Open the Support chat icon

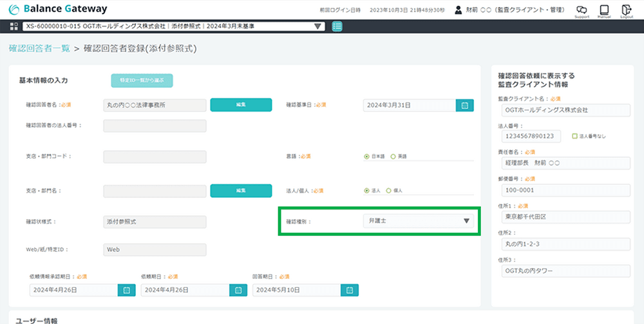point(582,10)
